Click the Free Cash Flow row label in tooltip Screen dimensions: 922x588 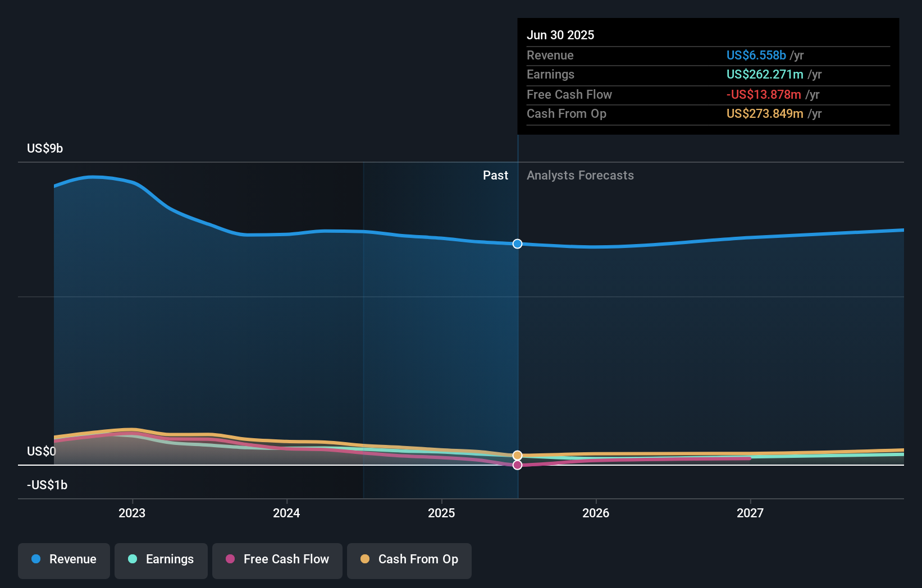tap(569, 94)
